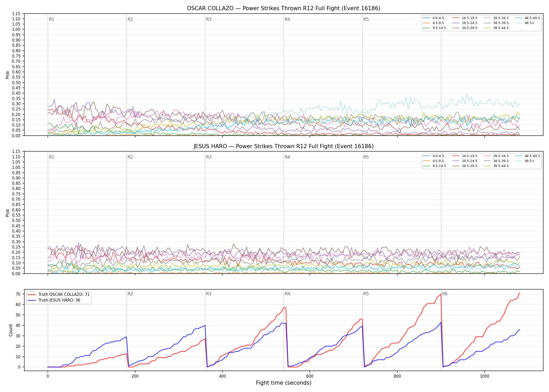This screenshot has height=392, width=549.
Task: Click the 600 tick on time axis
Action: pos(310,376)
